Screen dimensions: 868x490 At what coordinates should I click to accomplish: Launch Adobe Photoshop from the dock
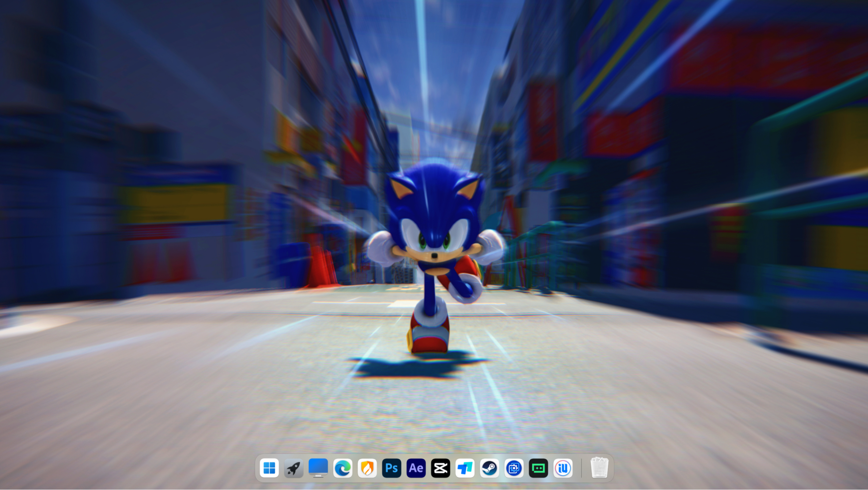tap(392, 468)
